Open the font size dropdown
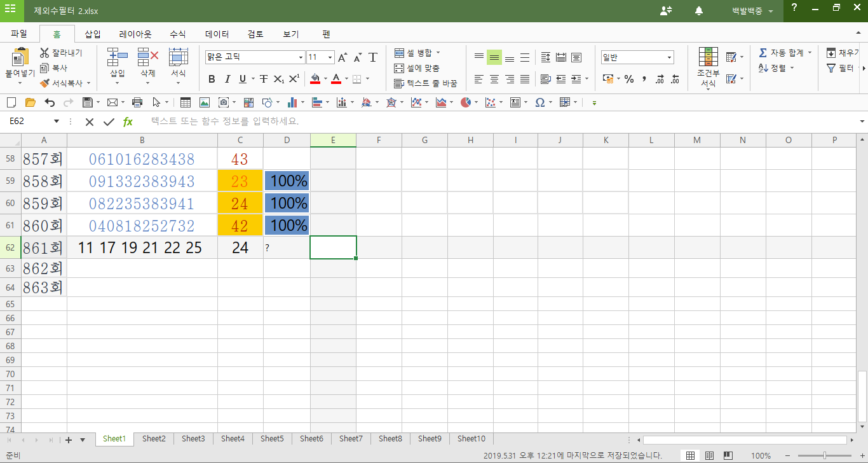The width and height of the screenshot is (868, 463). click(330, 58)
